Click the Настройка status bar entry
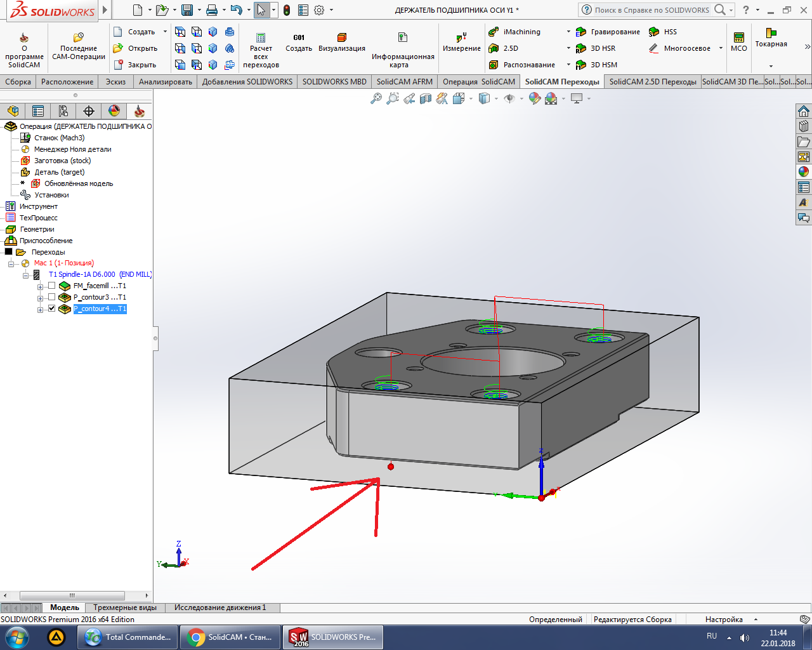This screenshot has height=650, width=812. 724,620
